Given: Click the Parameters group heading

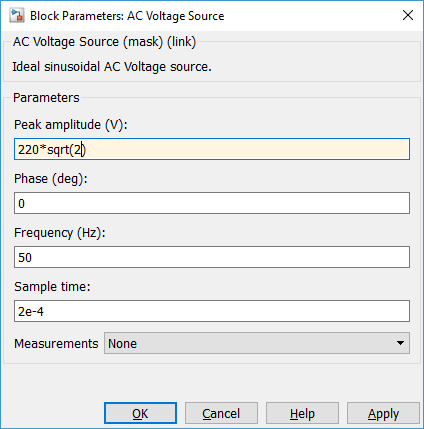Looking at the screenshot, I should [46, 98].
